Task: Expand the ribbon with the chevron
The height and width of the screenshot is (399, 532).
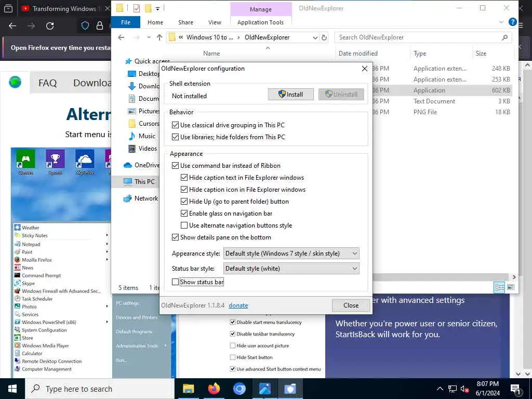Action: tap(501, 22)
